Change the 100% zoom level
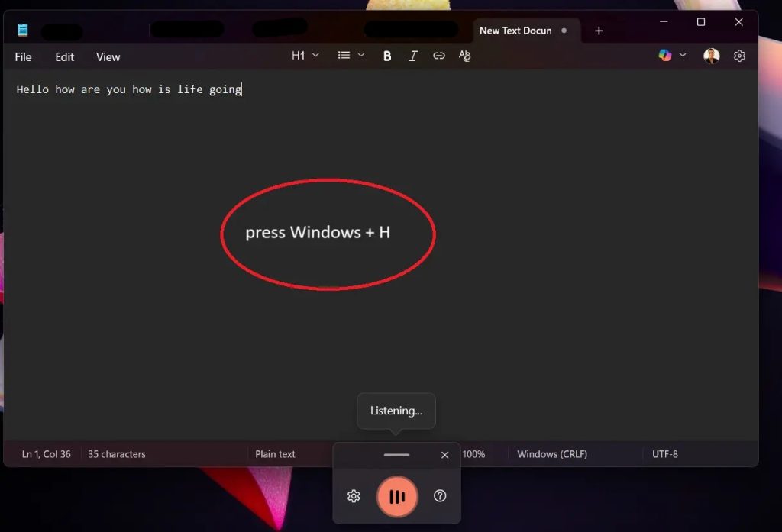The height and width of the screenshot is (532, 782). [x=474, y=453]
